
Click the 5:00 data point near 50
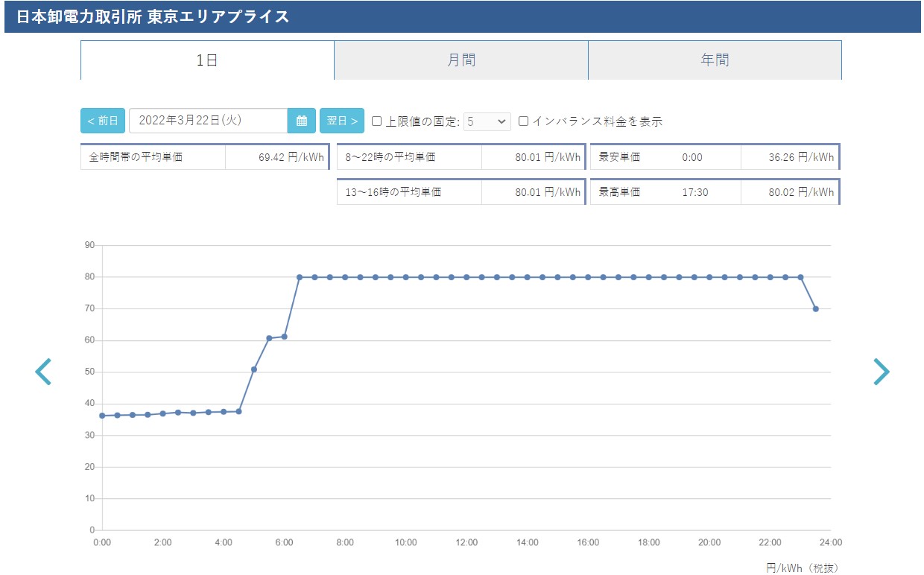(x=254, y=369)
